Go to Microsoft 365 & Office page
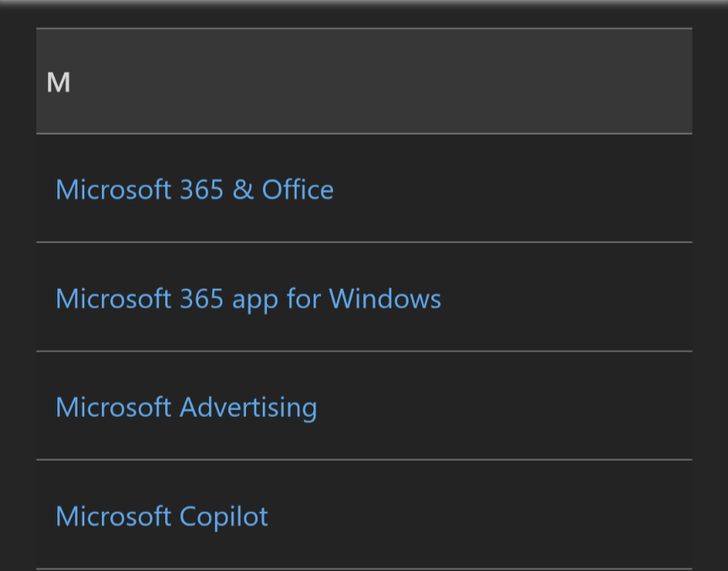This screenshot has height=571, width=728. (x=195, y=189)
